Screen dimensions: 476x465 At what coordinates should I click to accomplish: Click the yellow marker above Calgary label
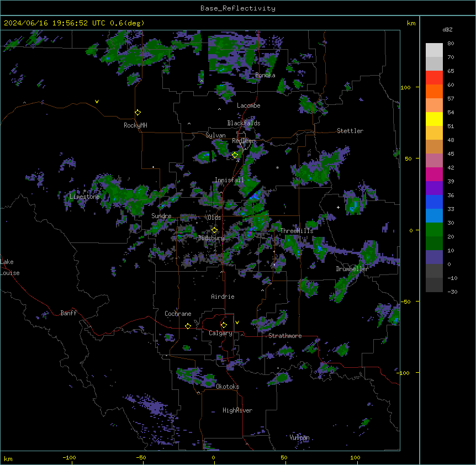tap(224, 325)
